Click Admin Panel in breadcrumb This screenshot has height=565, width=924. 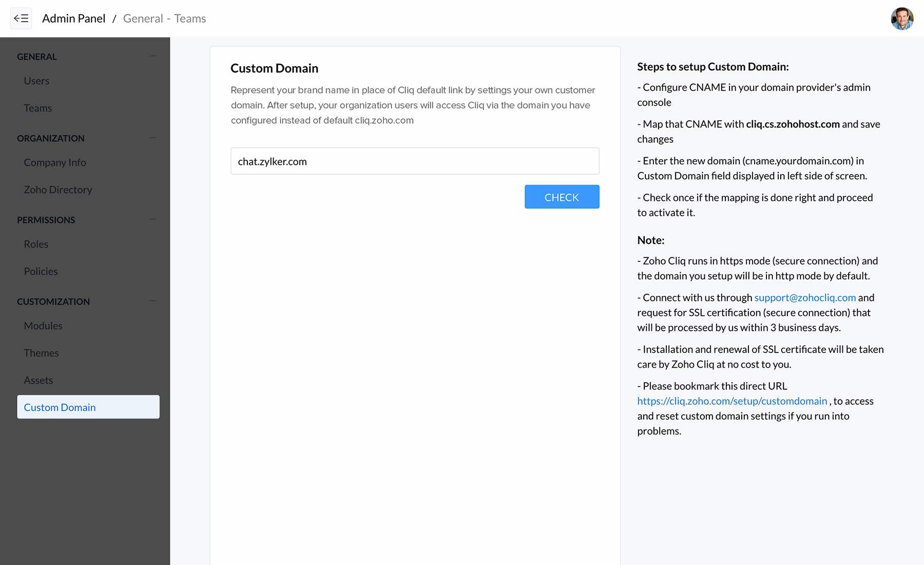coord(73,18)
